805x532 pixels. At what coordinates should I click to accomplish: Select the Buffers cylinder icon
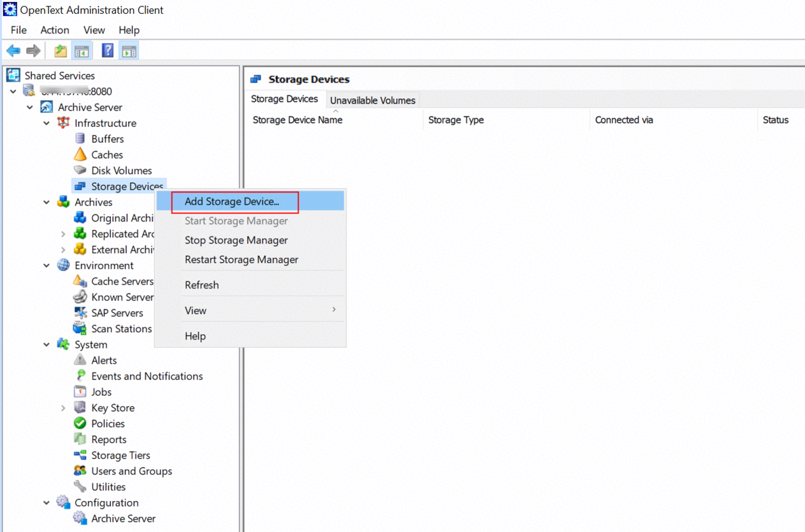point(80,139)
